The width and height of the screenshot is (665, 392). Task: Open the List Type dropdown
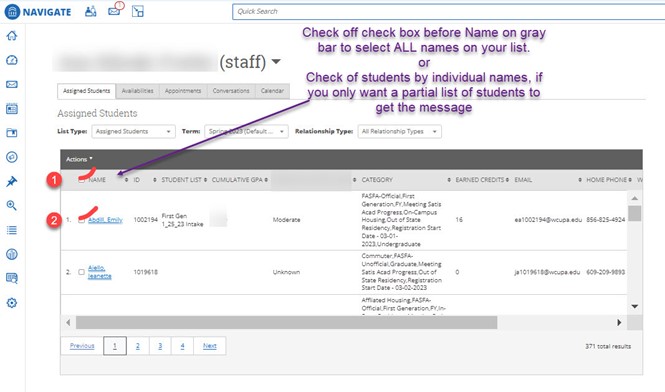click(x=133, y=132)
